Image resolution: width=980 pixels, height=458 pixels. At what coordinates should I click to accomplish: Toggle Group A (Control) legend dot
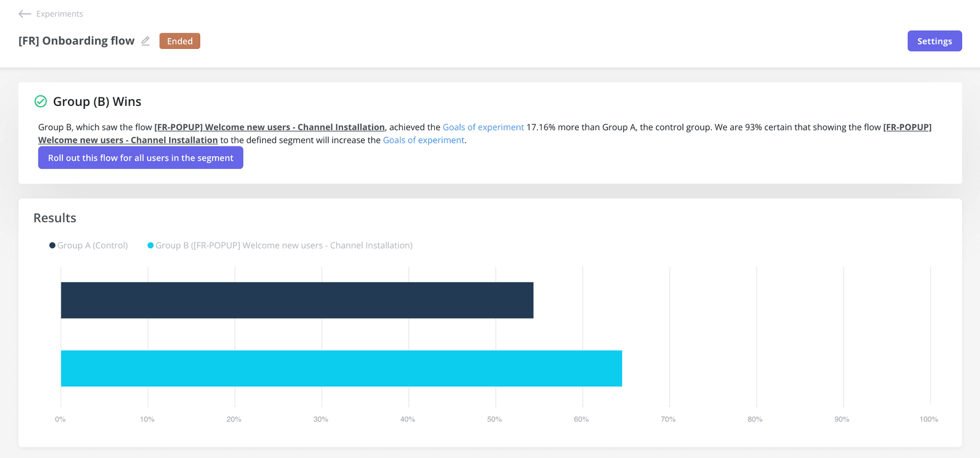point(52,246)
